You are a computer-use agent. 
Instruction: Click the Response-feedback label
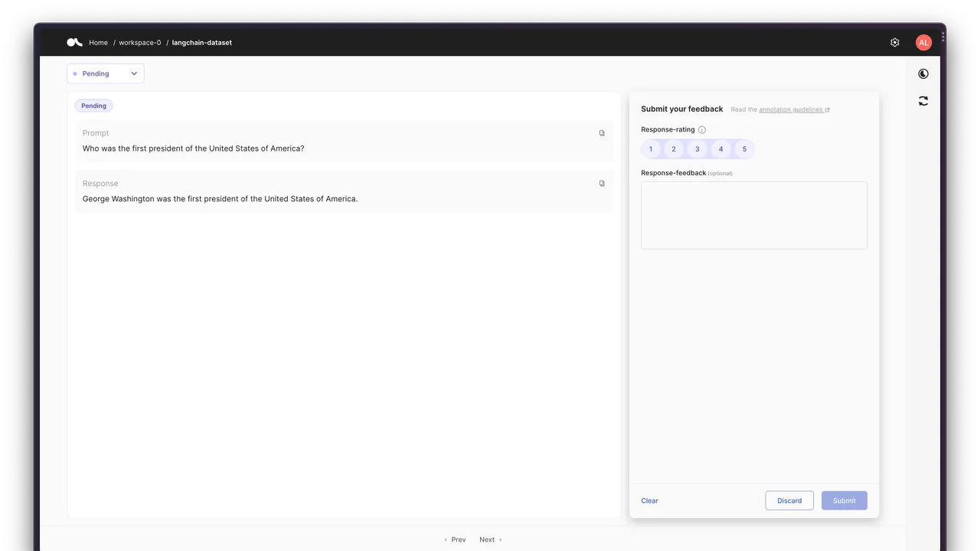tap(673, 173)
